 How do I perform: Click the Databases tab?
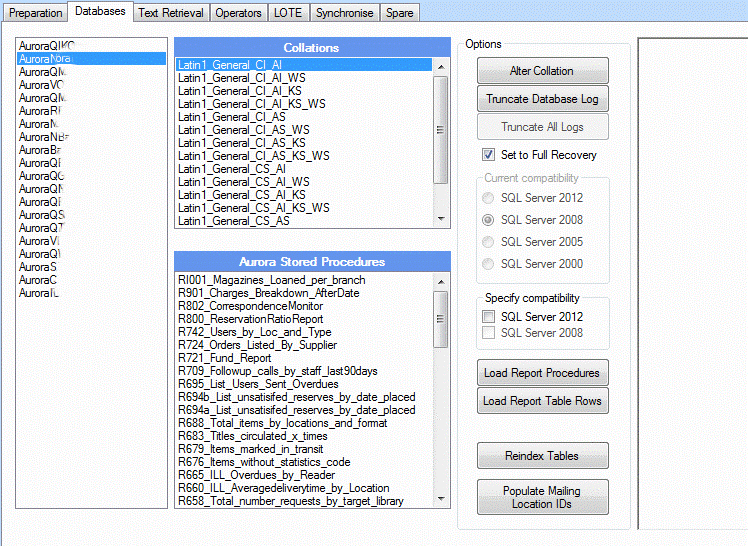pyautogui.click(x=100, y=11)
